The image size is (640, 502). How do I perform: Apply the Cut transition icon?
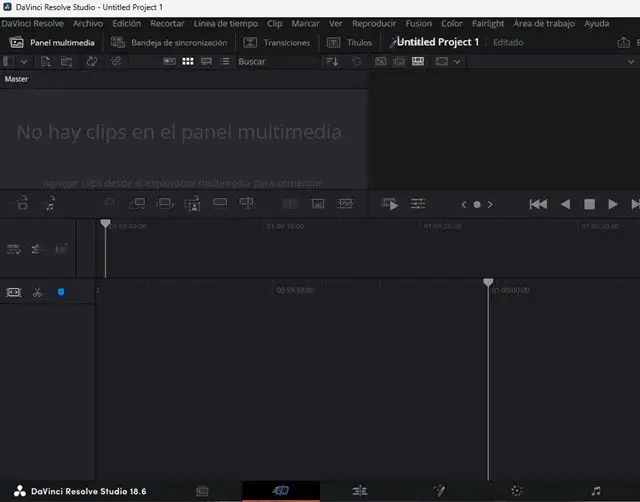290,204
